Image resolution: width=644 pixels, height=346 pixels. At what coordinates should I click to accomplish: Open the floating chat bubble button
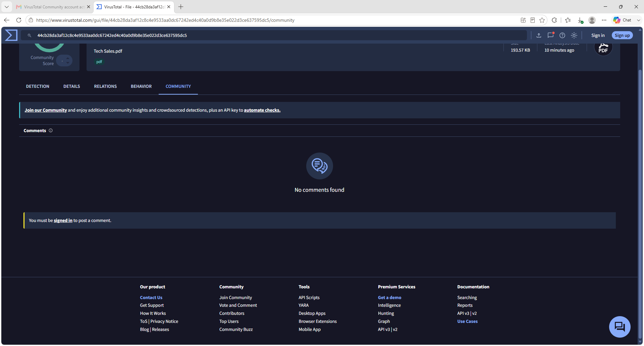(620, 327)
